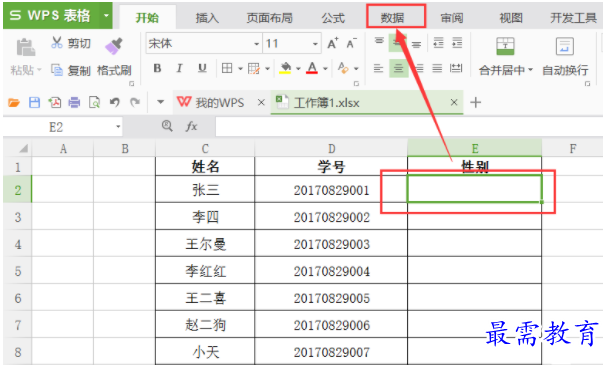Screen dimensions: 607x365
Task: Open the borders dropdown arrow
Action: (240, 69)
